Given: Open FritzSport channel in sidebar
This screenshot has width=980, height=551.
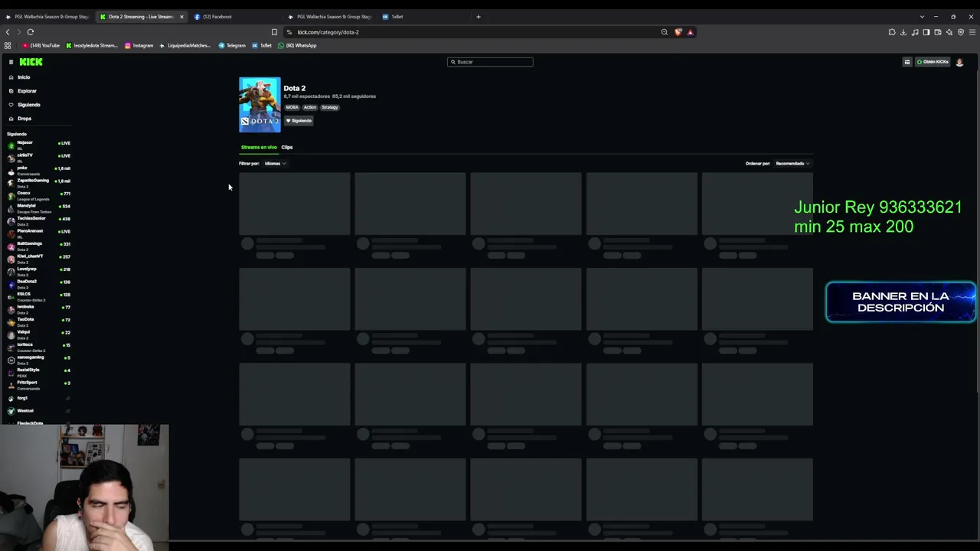Looking at the screenshot, I should coord(38,383).
